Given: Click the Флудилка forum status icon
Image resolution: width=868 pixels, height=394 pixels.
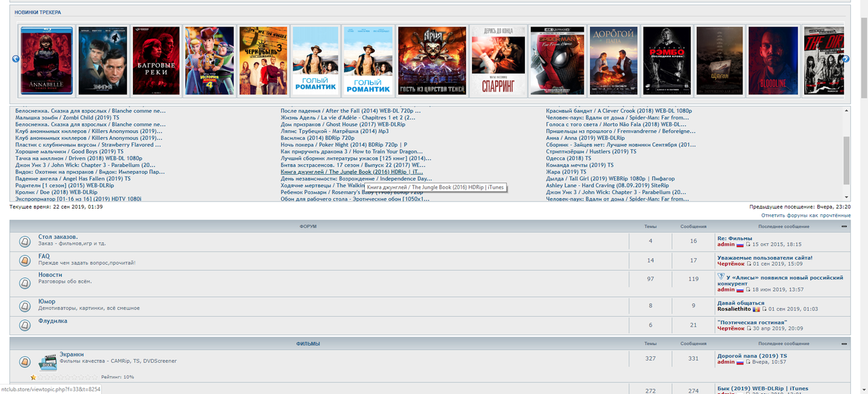Looking at the screenshot, I should (24, 325).
